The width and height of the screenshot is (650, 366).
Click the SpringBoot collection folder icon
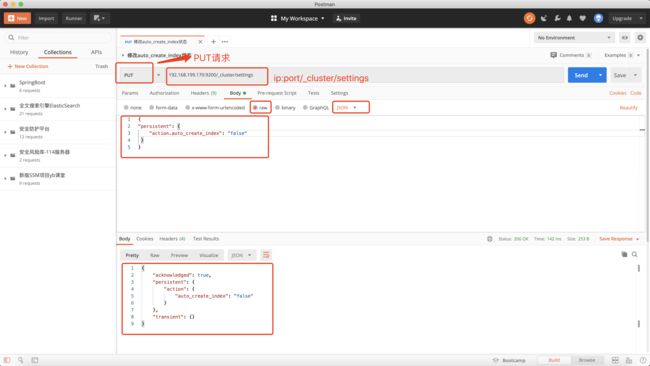click(x=13, y=86)
